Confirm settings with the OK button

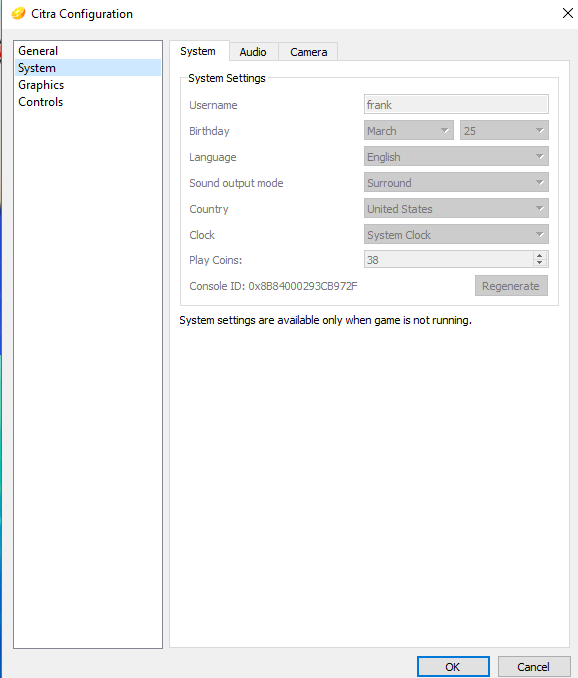[x=453, y=667]
